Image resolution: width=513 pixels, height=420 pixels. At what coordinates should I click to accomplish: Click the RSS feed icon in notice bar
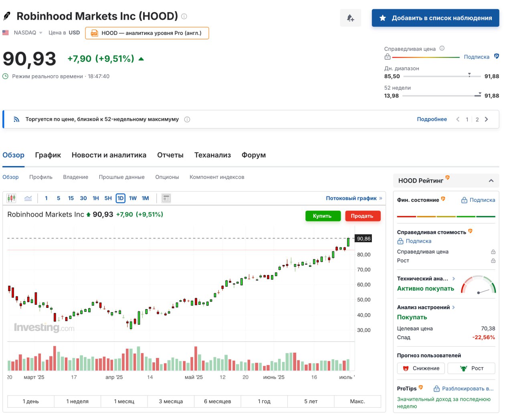pyautogui.click(x=16, y=119)
